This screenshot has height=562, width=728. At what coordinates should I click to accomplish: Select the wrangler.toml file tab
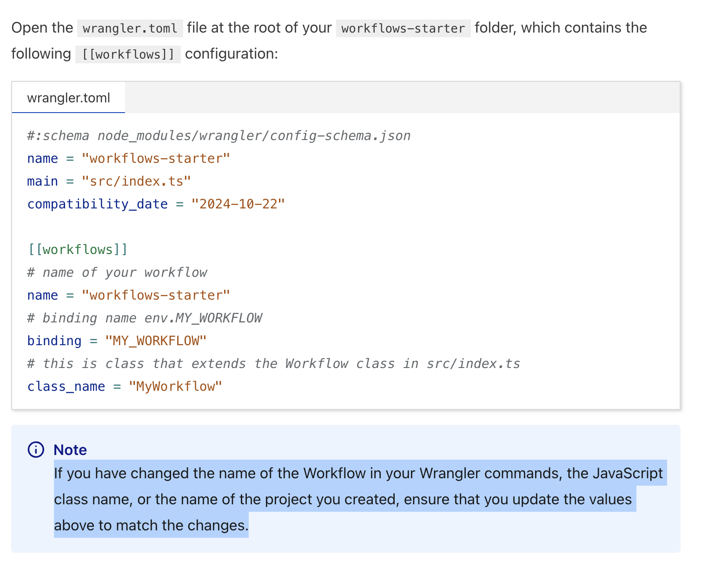[68, 98]
